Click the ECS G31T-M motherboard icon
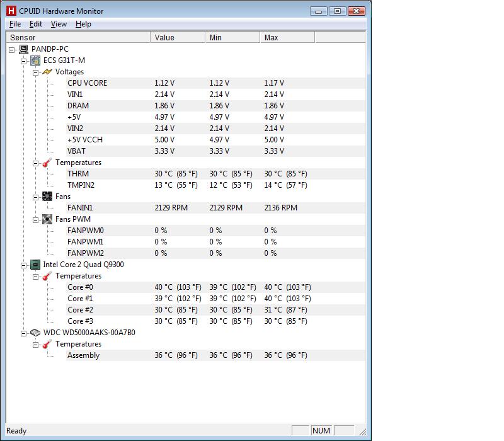The height and width of the screenshot is (441, 504). click(35, 60)
